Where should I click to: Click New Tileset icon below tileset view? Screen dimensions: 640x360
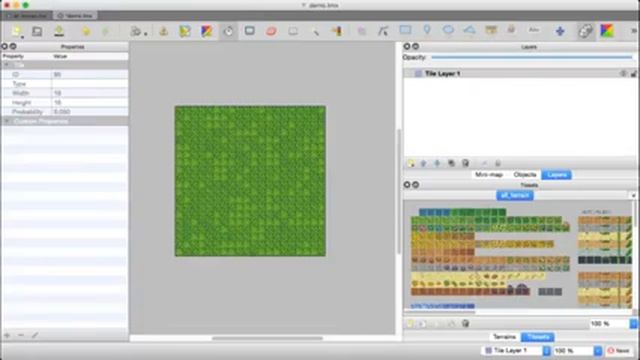pyautogui.click(x=409, y=324)
